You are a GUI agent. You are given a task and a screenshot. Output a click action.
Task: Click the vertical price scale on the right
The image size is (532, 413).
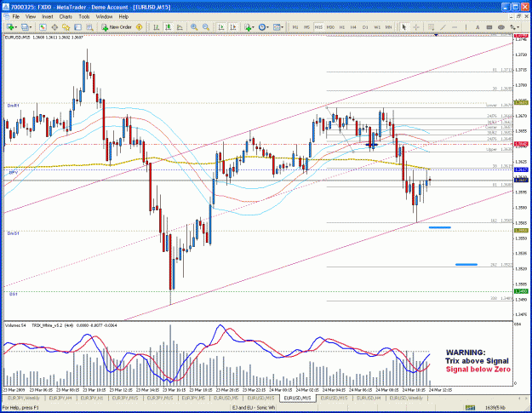[521, 176]
